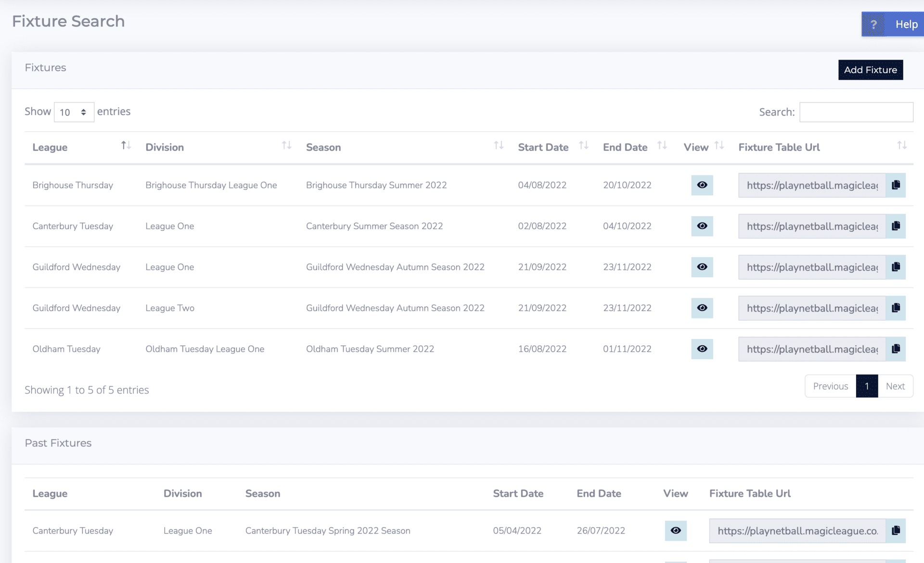This screenshot has height=563, width=924.
Task: Click the Add Fixture button
Action: click(x=870, y=69)
